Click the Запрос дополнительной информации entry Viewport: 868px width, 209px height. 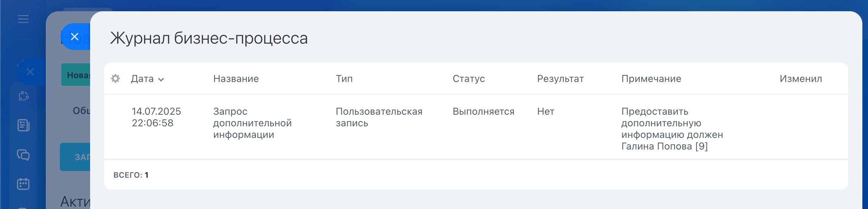pyautogui.click(x=252, y=123)
